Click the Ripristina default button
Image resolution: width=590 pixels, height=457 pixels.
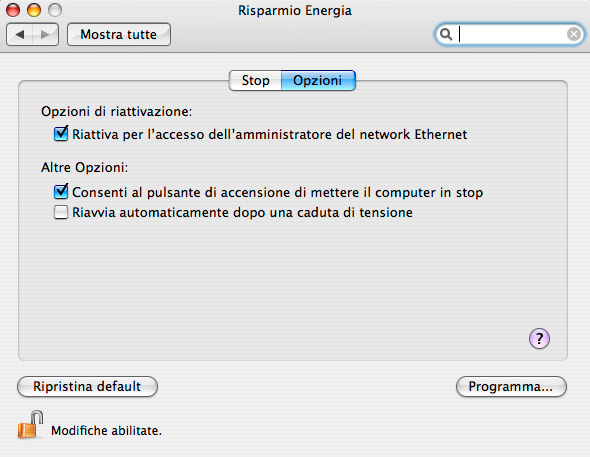pos(87,387)
